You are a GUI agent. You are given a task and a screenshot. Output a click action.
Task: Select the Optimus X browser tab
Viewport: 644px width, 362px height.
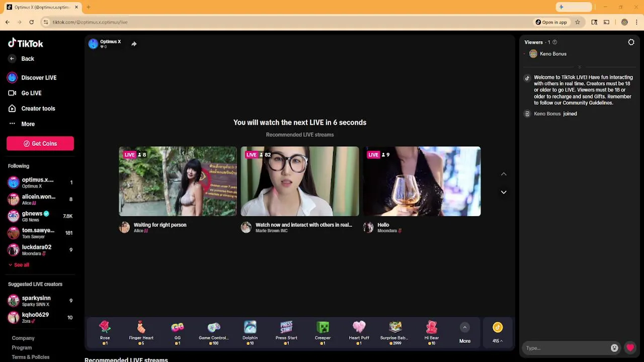(42, 7)
